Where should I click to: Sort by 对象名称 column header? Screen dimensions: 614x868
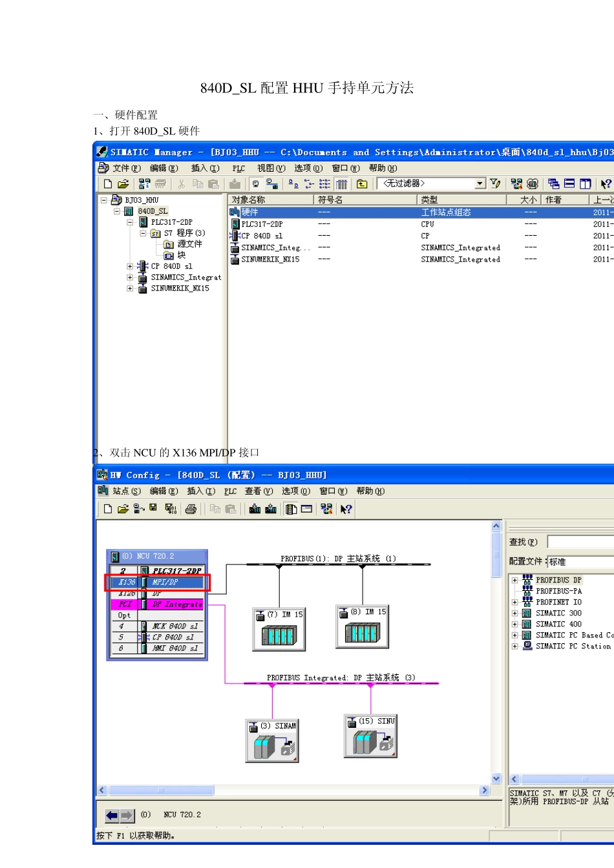point(271,200)
